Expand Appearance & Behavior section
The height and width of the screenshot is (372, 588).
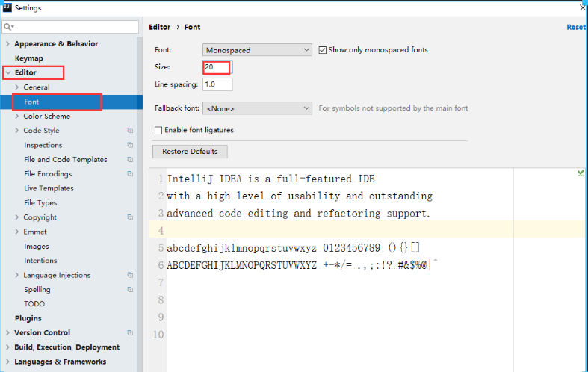7,44
